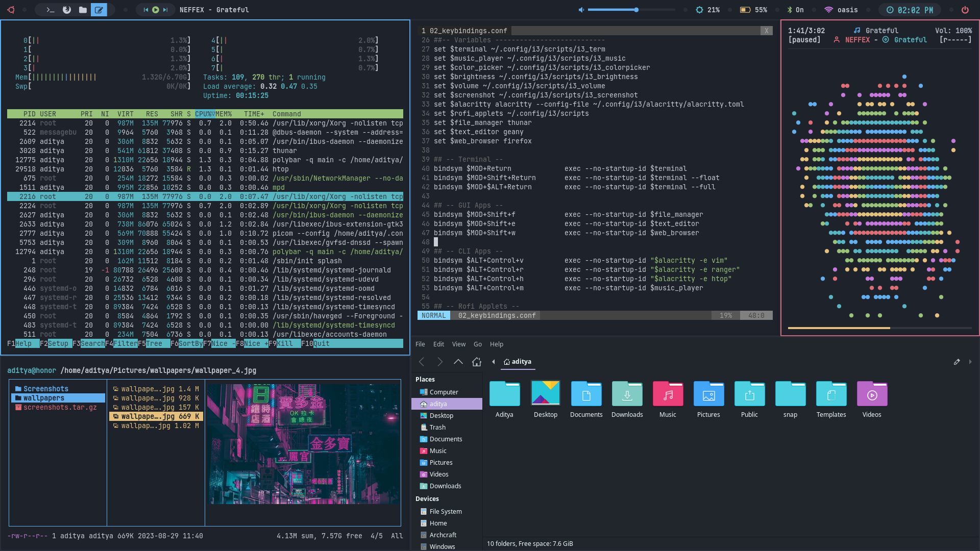Toggle the path edit pencil icon

[957, 362]
